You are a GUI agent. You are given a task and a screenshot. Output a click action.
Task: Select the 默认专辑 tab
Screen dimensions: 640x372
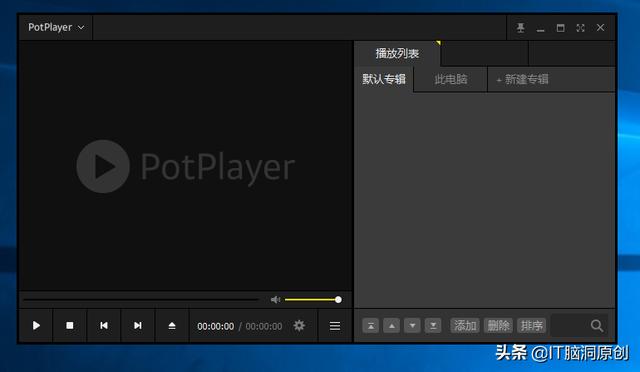click(384, 79)
